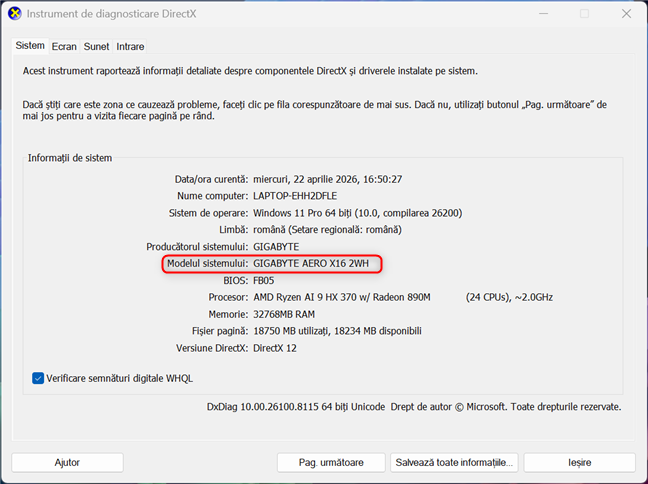Click the Ajutor button
The height and width of the screenshot is (484, 648).
click(x=67, y=462)
